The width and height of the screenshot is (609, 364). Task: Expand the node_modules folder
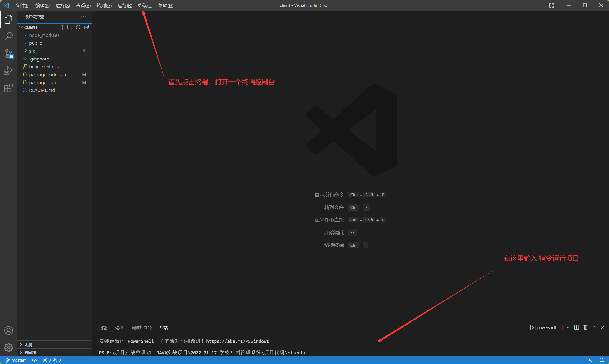pos(44,35)
